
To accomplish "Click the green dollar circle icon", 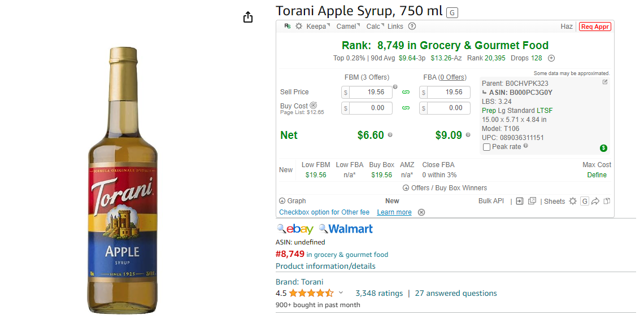I will pyautogui.click(x=603, y=148).
